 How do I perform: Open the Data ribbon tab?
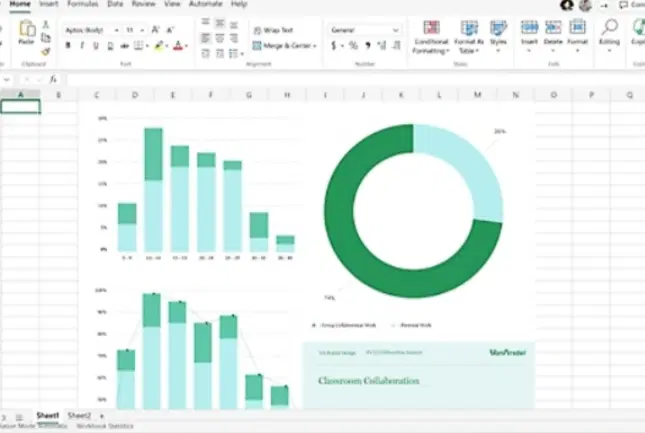115,4
